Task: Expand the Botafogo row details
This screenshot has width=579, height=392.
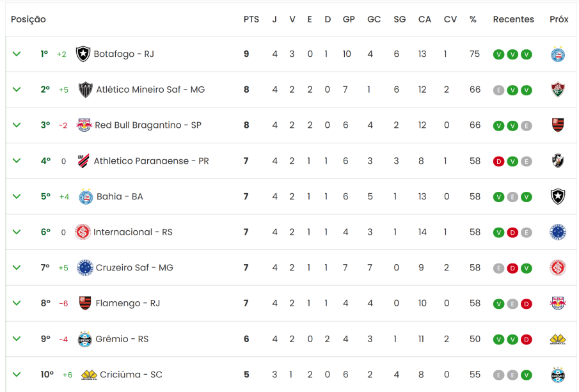Action: tap(17, 54)
